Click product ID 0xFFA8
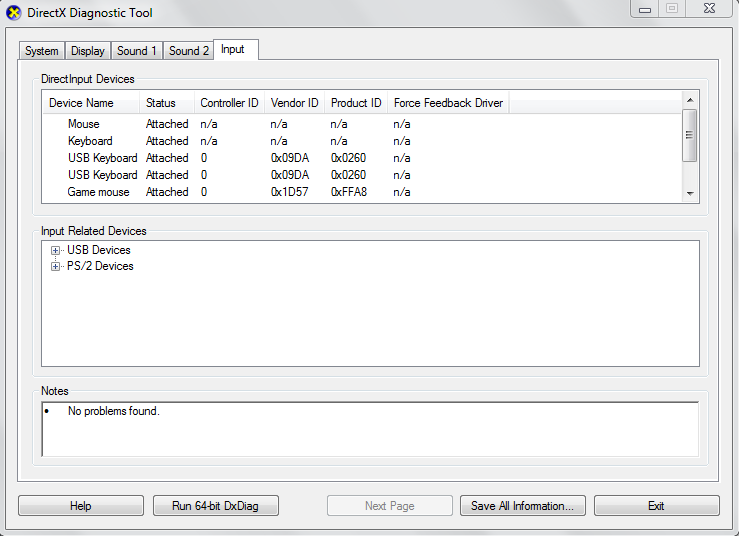The height and width of the screenshot is (536, 739). 349,192
